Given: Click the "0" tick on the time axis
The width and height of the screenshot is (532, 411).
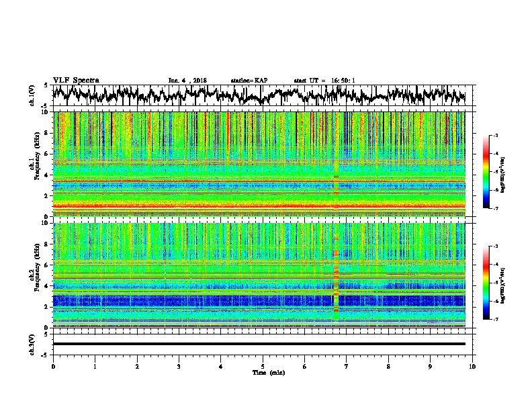Looking at the screenshot, I should [53, 367].
